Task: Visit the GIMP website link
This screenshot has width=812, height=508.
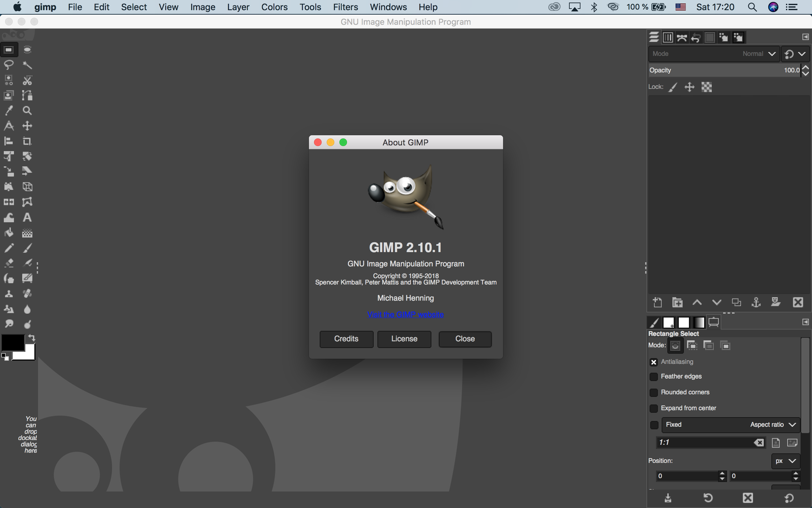Action: [x=405, y=314]
